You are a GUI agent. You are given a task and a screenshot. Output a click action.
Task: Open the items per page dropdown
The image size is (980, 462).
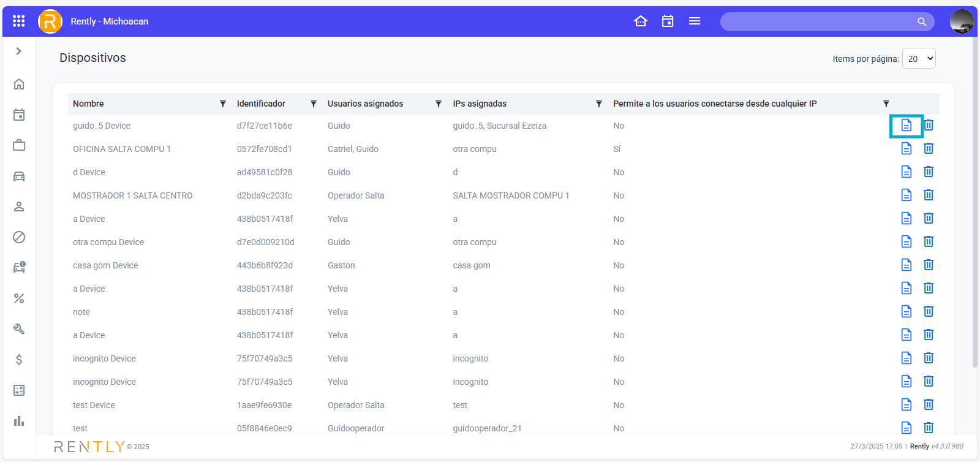pos(919,59)
